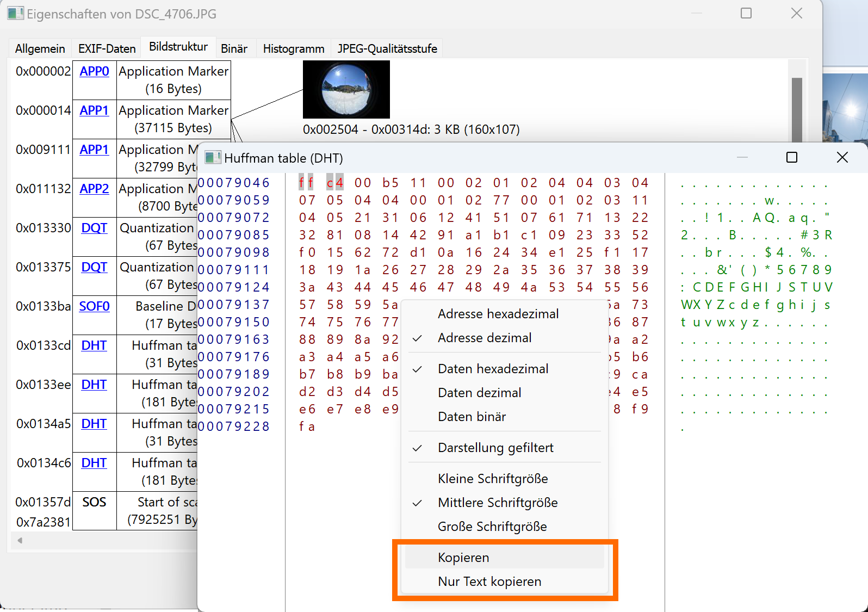The width and height of the screenshot is (868, 612).
Task: Switch to the Histogramm tab
Action: coord(293,48)
